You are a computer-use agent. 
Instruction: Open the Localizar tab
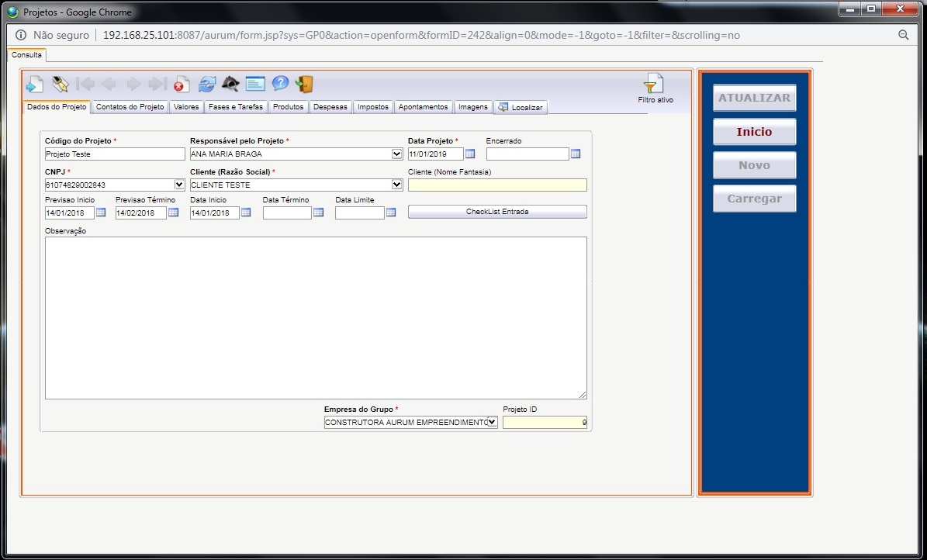click(521, 108)
